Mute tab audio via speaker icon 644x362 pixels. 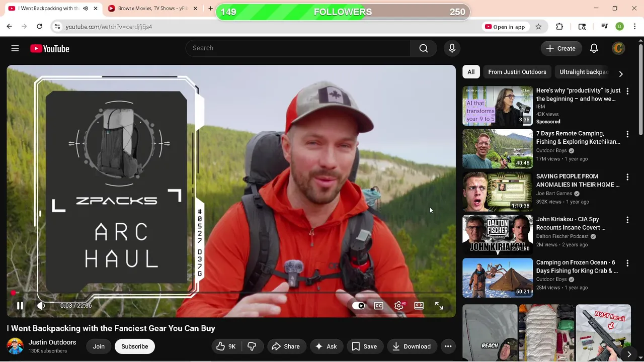(85, 9)
